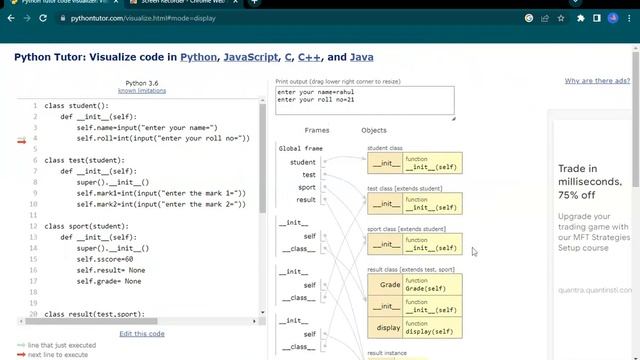Close the Python Tutor tab
Image resolution: width=640 pixels, height=360 pixels.
coord(116,2)
